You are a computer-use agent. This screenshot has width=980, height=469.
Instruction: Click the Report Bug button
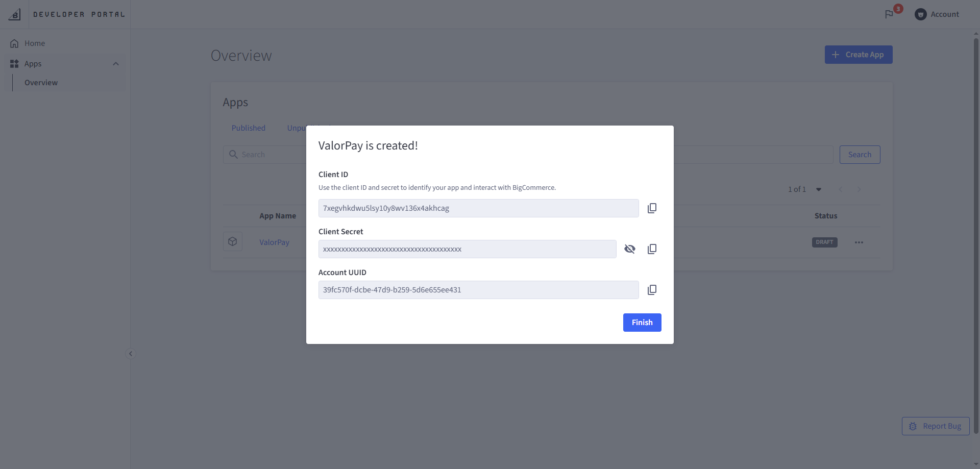click(936, 426)
